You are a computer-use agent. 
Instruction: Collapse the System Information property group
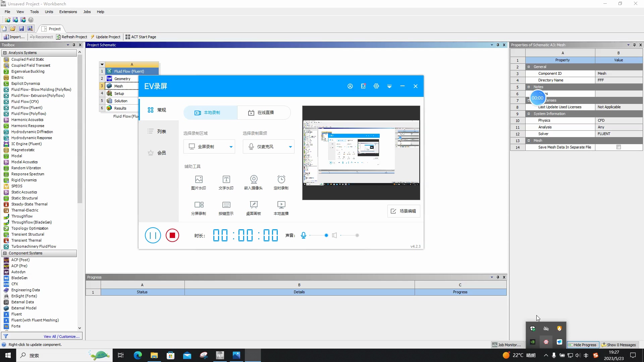529,114
